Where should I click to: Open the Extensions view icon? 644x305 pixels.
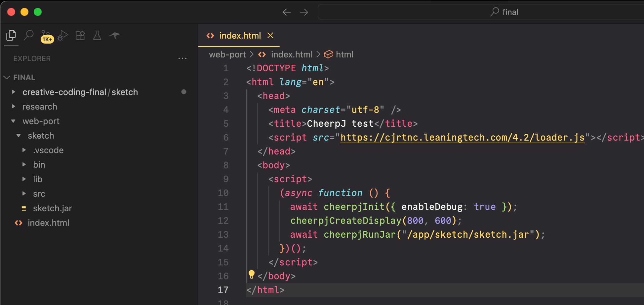pos(80,35)
